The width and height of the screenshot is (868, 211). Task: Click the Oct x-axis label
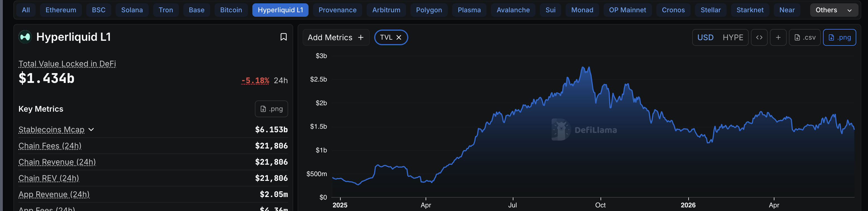(600, 205)
